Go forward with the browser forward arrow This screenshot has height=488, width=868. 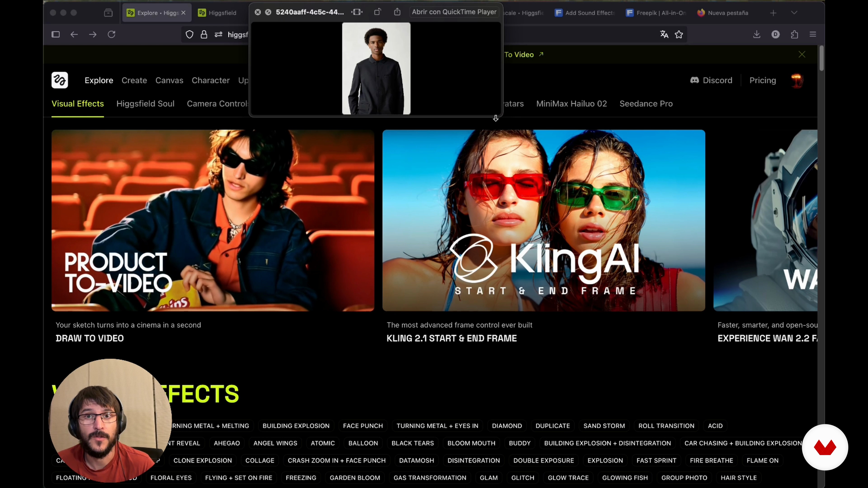(93, 34)
